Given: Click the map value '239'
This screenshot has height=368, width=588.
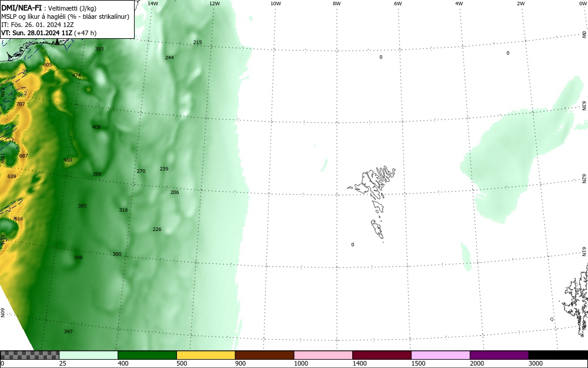Looking at the screenshot, I should coord(164,169).
